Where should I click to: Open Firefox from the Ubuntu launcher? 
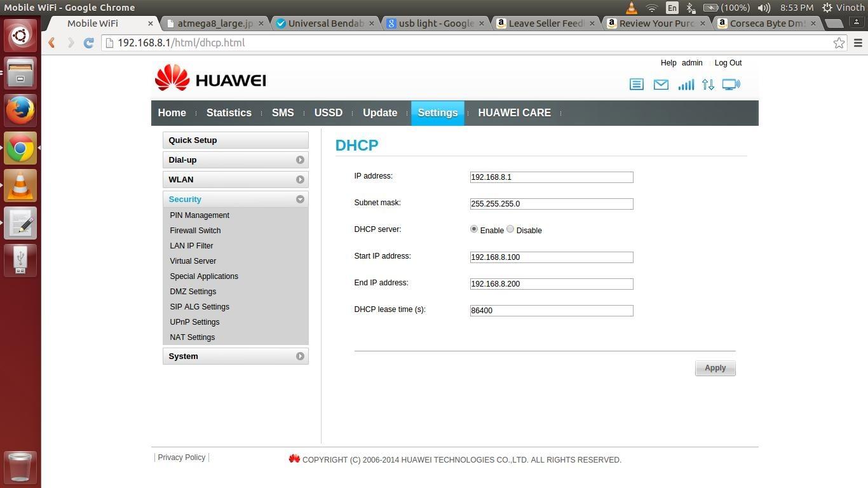20,110
